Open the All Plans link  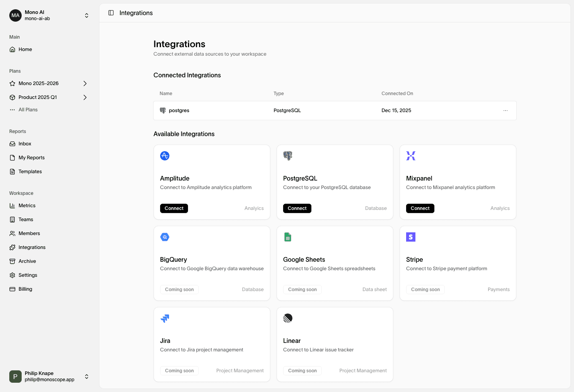pos(28,110)
